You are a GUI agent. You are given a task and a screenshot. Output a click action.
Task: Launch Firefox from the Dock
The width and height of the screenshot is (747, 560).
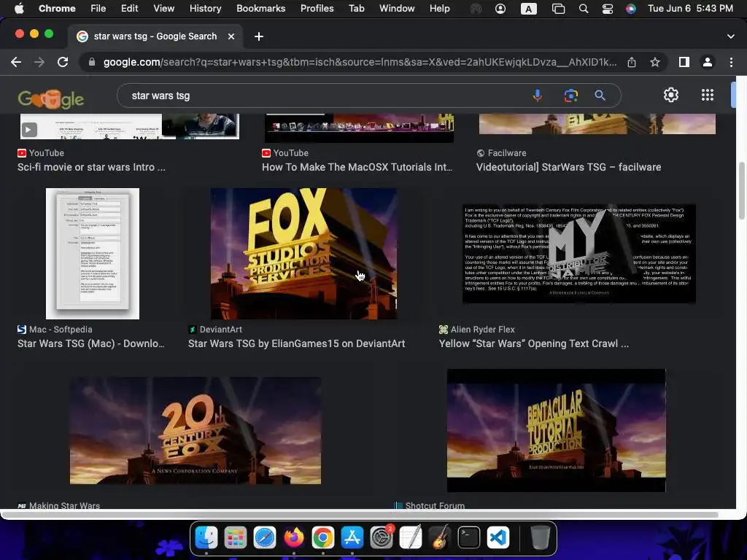click(x=294, y=537)
